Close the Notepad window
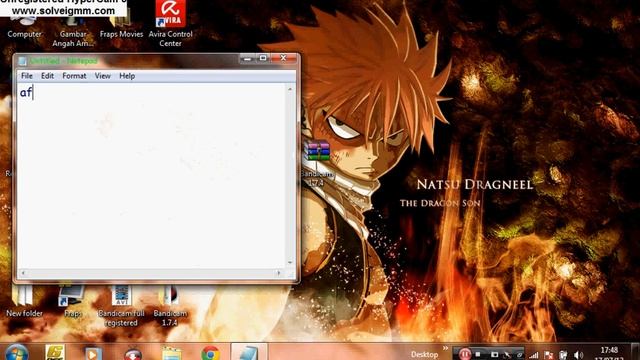Viewport: 640px width, 360px height. click(283, 59)
